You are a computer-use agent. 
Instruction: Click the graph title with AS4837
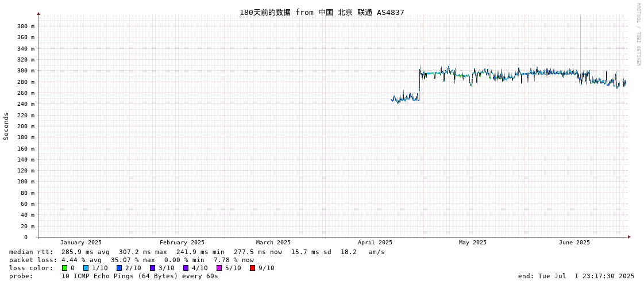(x=322, y=12)
